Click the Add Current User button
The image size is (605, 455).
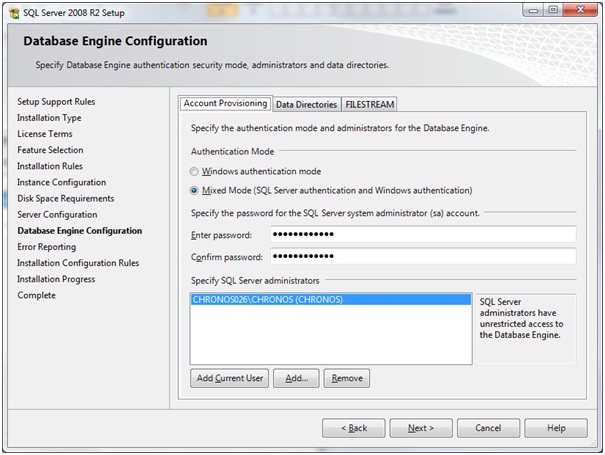pos(230,378)
